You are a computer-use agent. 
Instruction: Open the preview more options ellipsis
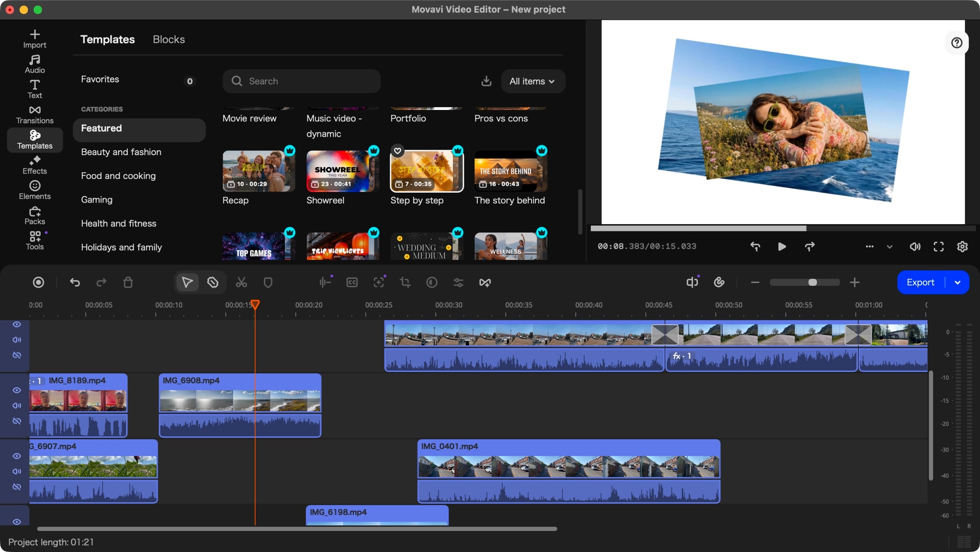click(x=869, y=247)
